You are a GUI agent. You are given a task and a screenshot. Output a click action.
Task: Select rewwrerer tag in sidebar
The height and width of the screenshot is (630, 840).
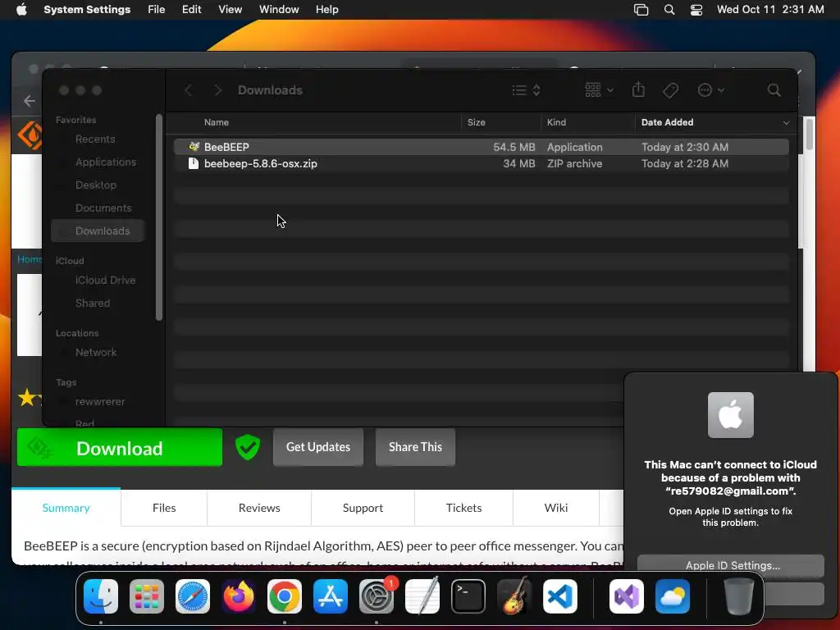click(98, 402)
